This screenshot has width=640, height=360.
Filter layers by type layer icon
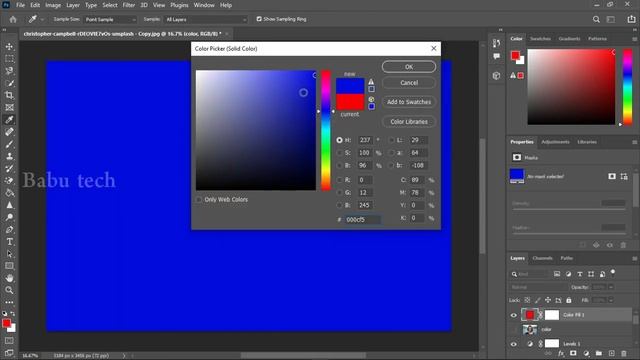point(580,274)
